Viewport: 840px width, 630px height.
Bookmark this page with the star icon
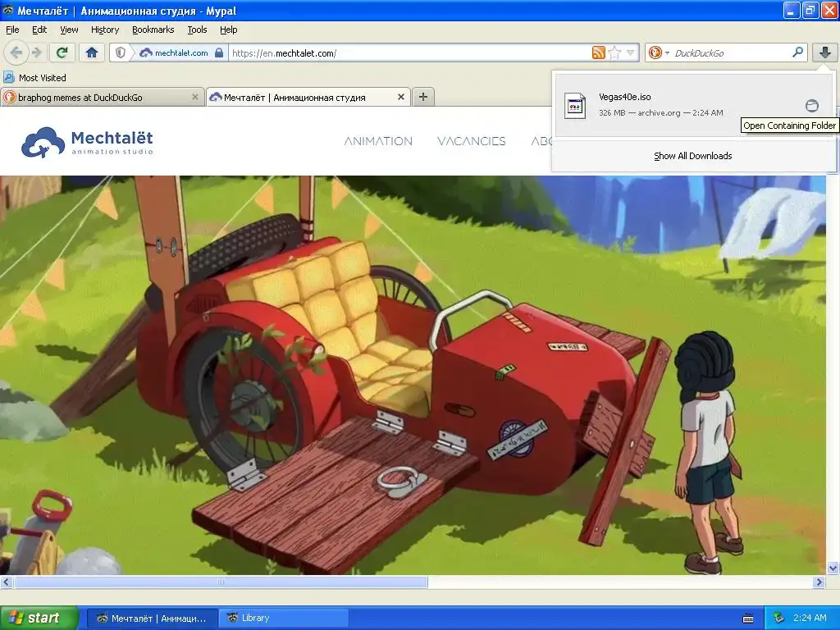tap(615, 52)
